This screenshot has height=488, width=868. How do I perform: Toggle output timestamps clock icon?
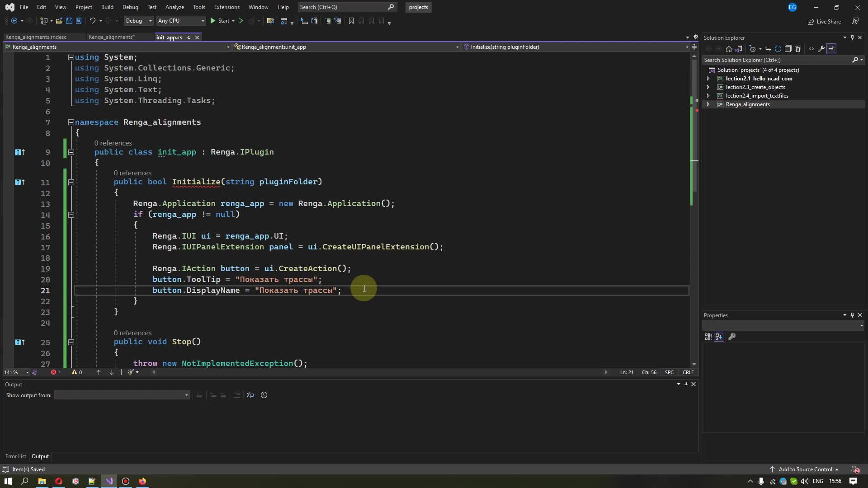[x=264, y=395]
